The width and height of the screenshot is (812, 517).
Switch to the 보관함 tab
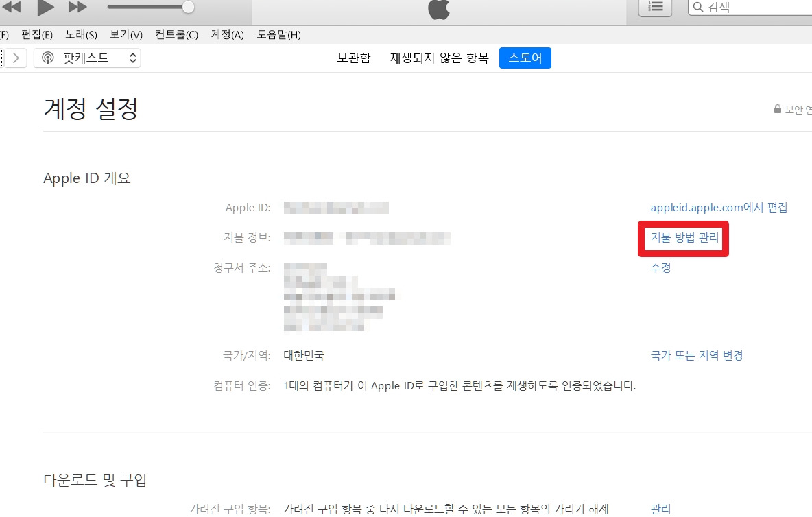354,58
